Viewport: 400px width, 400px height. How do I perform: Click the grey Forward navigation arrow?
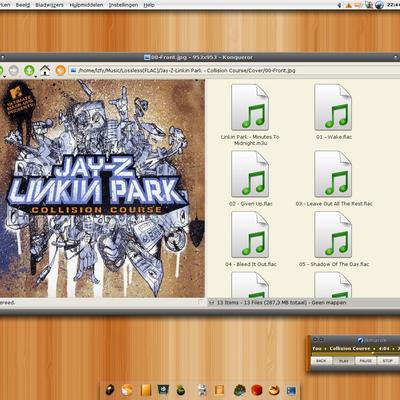coord(13,70)
